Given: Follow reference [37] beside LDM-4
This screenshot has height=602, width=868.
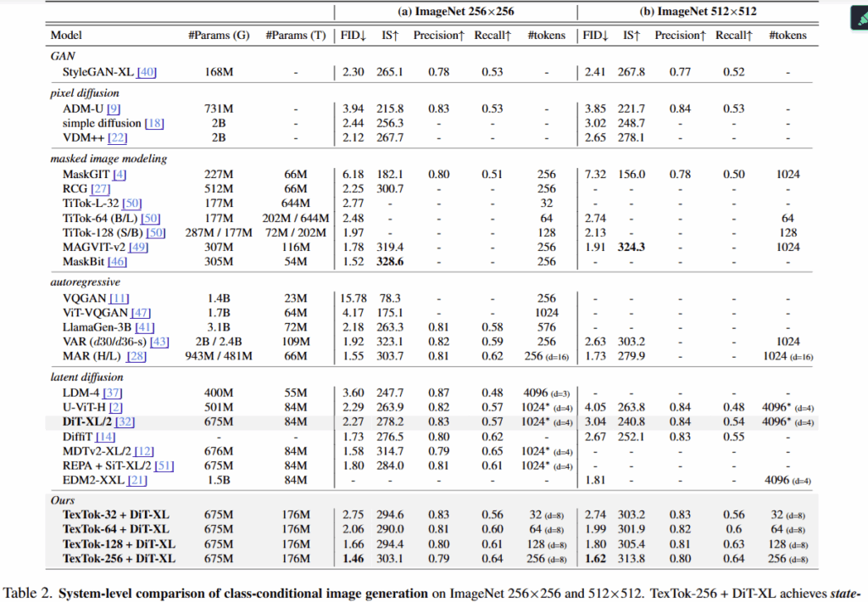Looking at the screenshot, I should click(114, 393).
